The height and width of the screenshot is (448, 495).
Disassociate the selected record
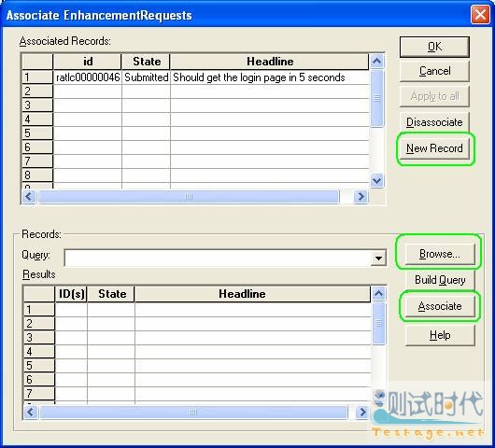point(434,122)
